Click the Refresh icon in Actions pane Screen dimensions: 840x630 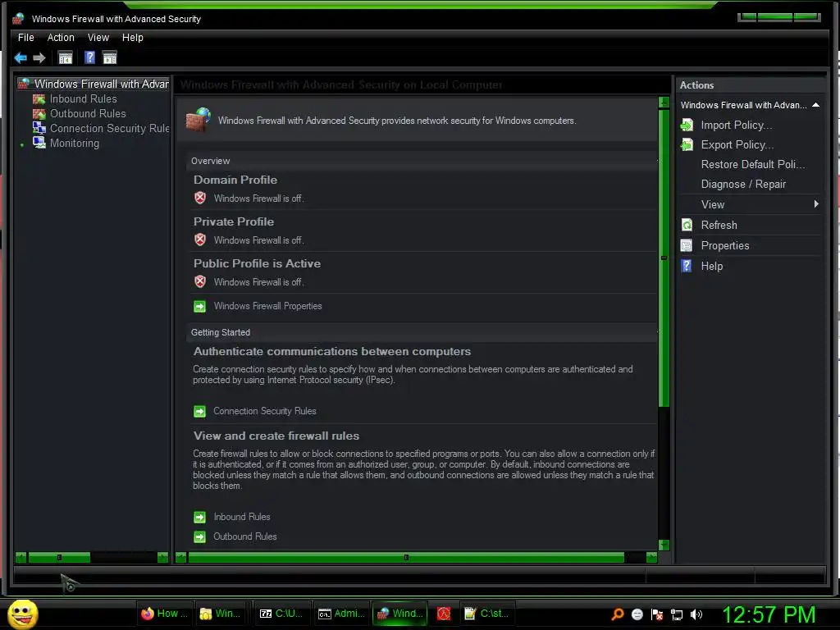tap(687, 225)
